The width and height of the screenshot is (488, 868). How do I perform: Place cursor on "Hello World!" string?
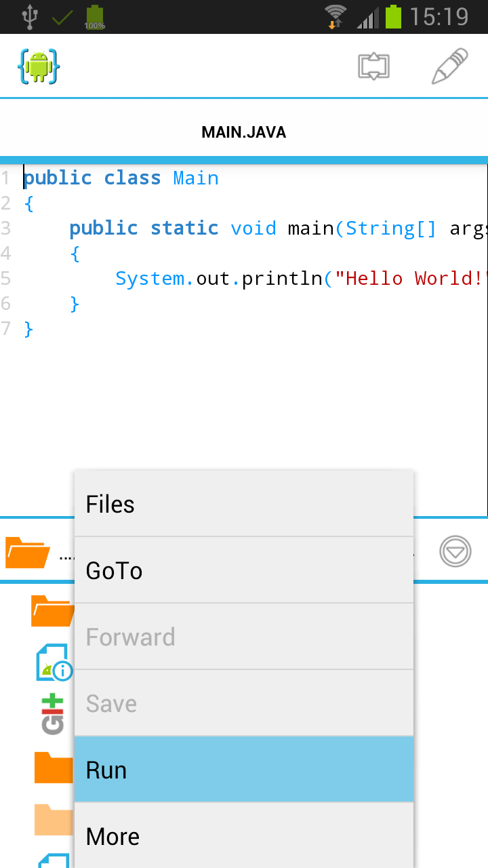pyautogui.click(x=410, y=278)
